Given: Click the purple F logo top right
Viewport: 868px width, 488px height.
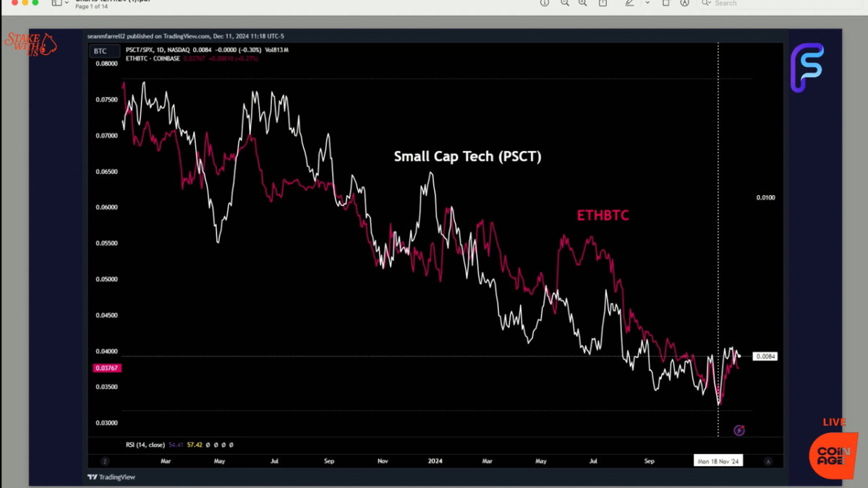Looking at the screenshot, I should (x=807, y=67).
